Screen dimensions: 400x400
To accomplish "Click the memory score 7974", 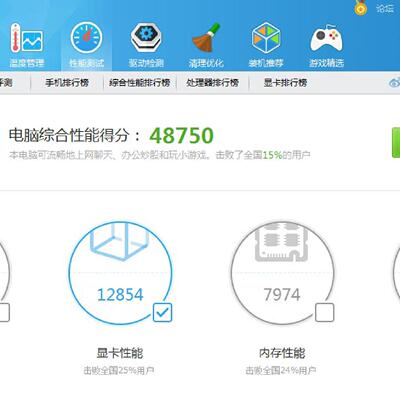I will (x=282, y=295).
